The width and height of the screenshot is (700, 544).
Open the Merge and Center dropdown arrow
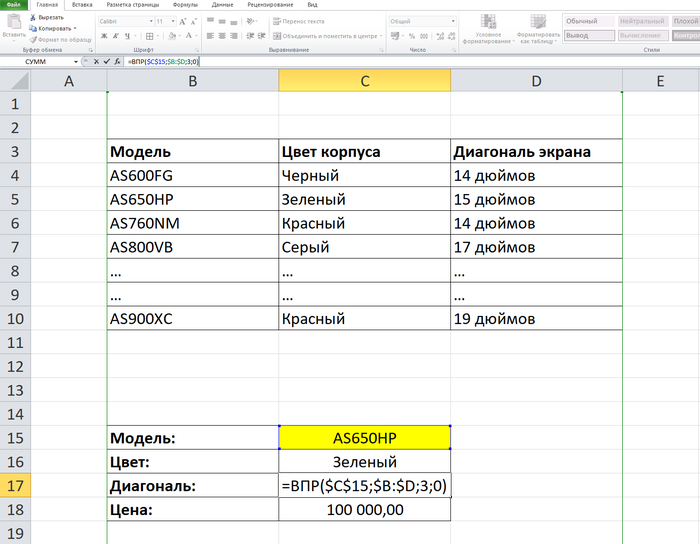tap(381, 36)
